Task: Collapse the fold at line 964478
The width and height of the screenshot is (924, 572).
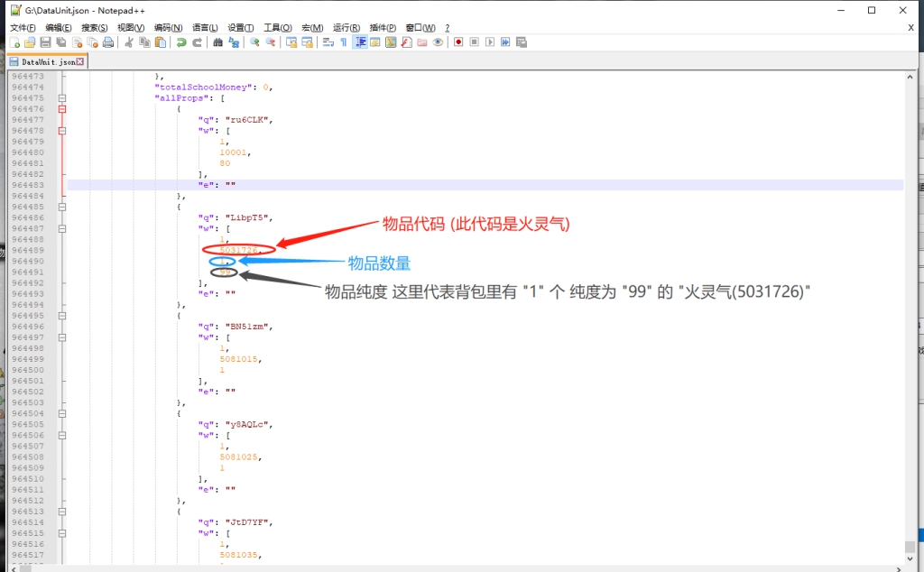Action: [62, 131]
